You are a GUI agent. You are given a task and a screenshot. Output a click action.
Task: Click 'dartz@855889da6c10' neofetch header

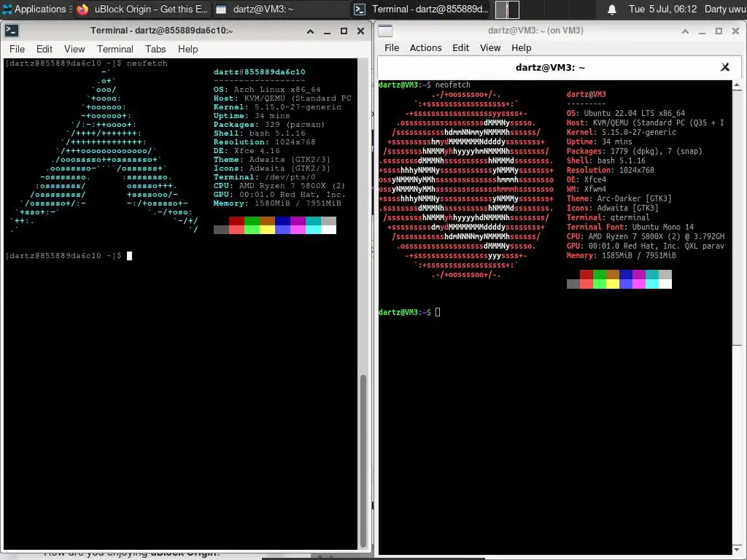pos(259,72)
